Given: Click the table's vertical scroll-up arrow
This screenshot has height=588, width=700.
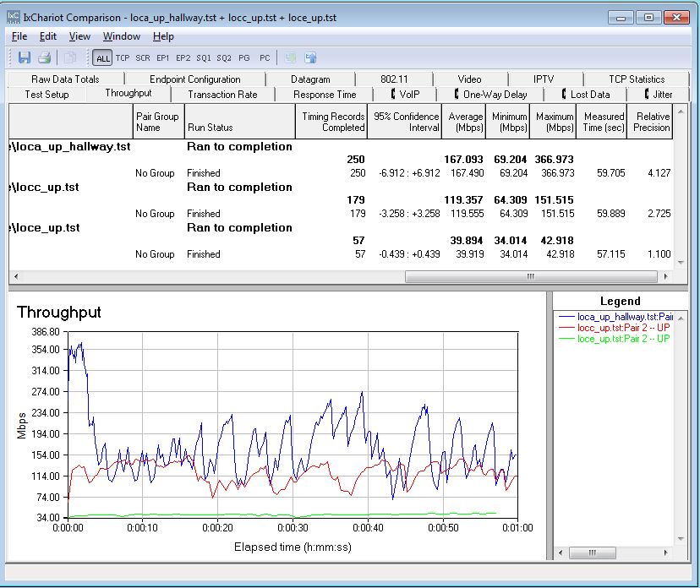Looking at the screenshot, I should pyautogui.click(x=681, y=112).
